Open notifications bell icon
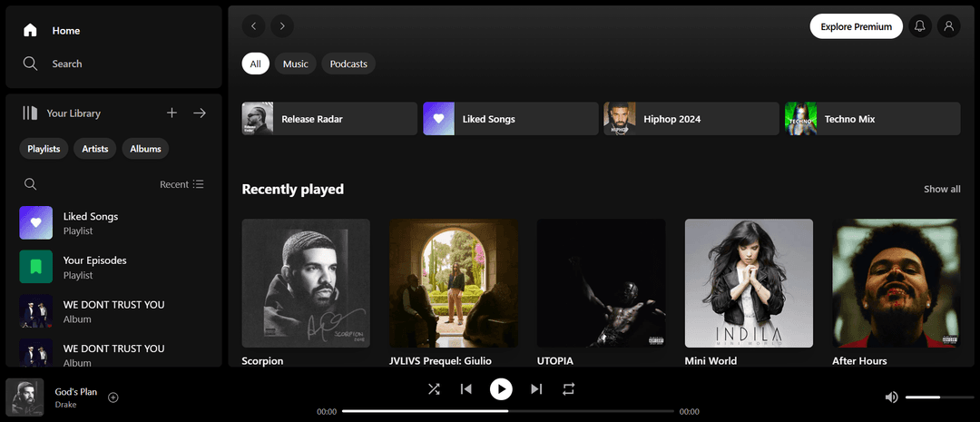980x422 pixels. (x=920, y=26)
